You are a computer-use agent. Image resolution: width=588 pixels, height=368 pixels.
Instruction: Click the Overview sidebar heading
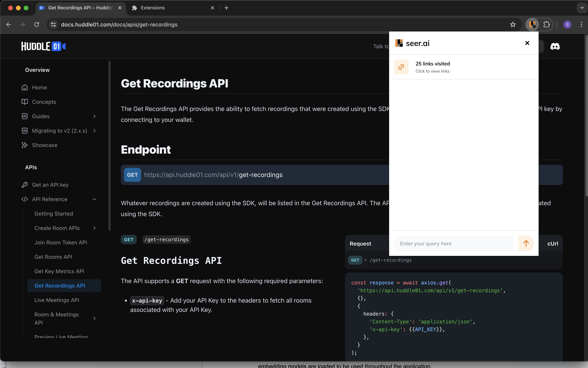pos(37,70)
